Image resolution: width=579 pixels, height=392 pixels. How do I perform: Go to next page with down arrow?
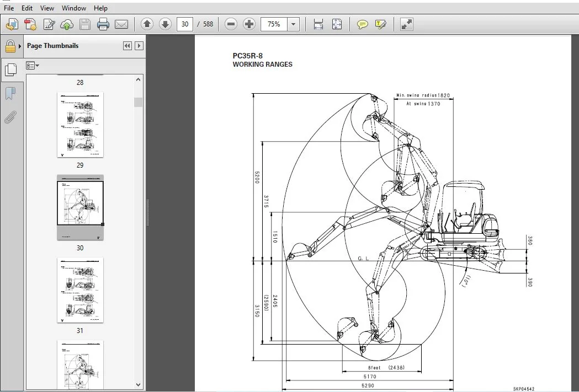pos(165,24)
